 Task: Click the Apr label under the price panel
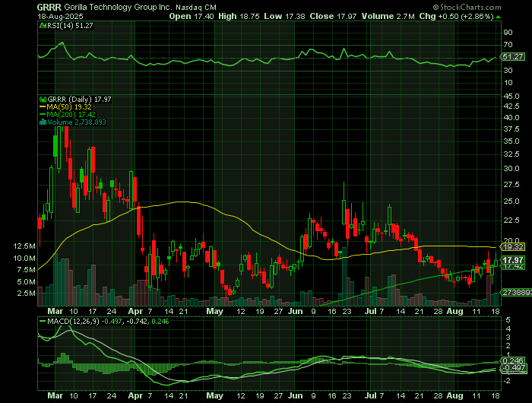[x=135, y=311]
